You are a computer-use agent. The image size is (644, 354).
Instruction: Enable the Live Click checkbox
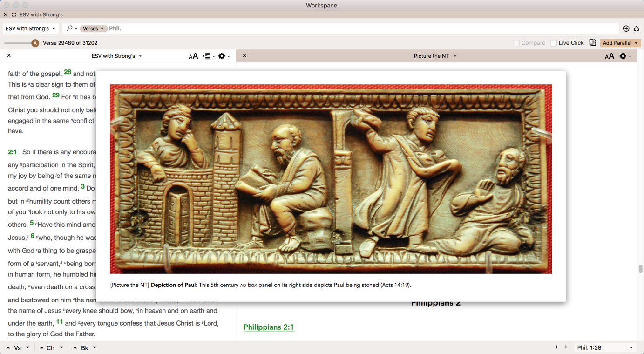pyautogui.click(x=554, y=43)
